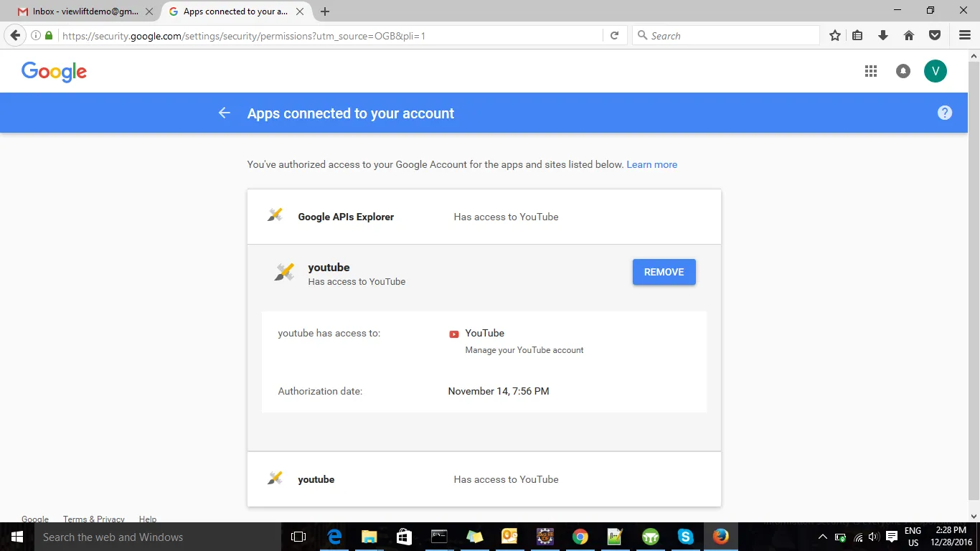The width and height of the screenshot is (980, 551).
Task: Open a new browser tab
Action: coord(325,11)
